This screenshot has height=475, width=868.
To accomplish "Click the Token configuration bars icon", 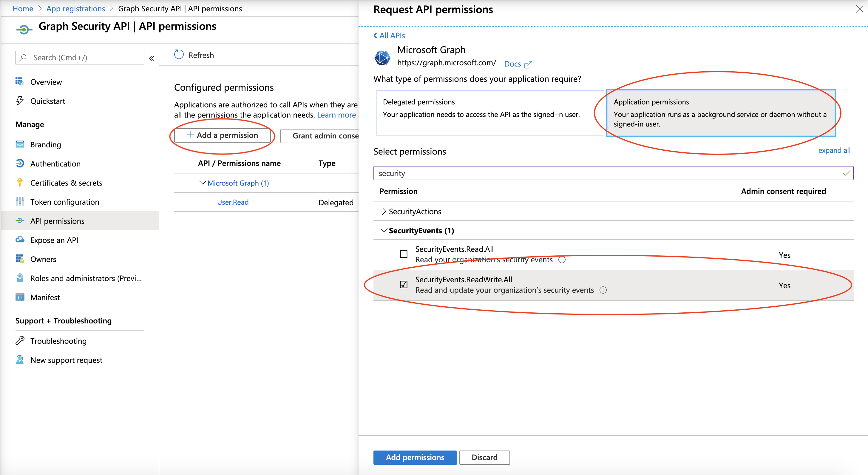I will click(x=20, y=202).
